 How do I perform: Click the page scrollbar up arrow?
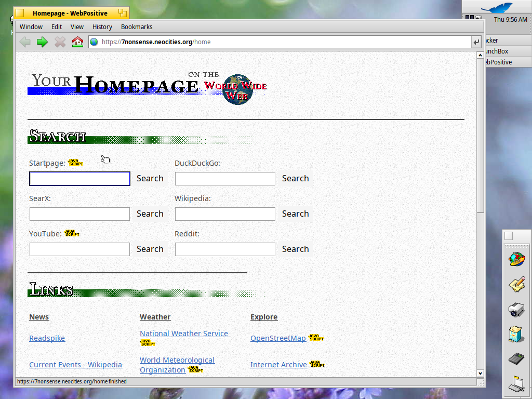[480, 55]
